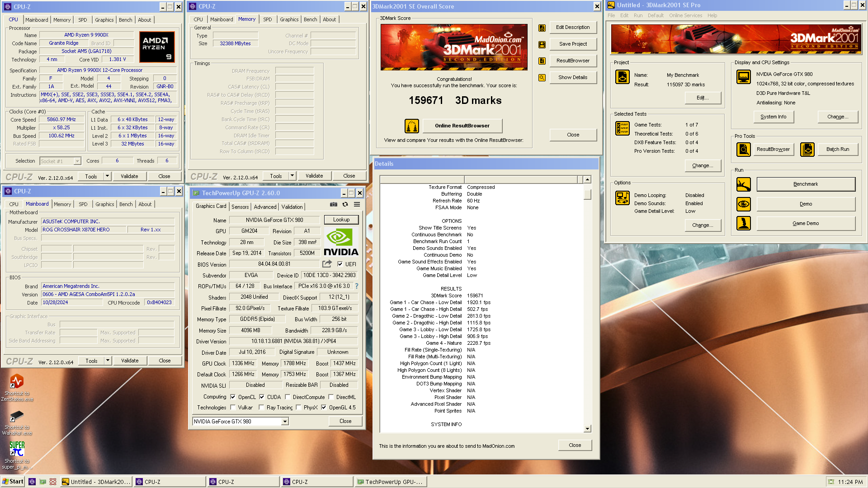This screenshot has width=868, height=488.
Task: Click the Benchmark button in Run section
Action: 806,184
